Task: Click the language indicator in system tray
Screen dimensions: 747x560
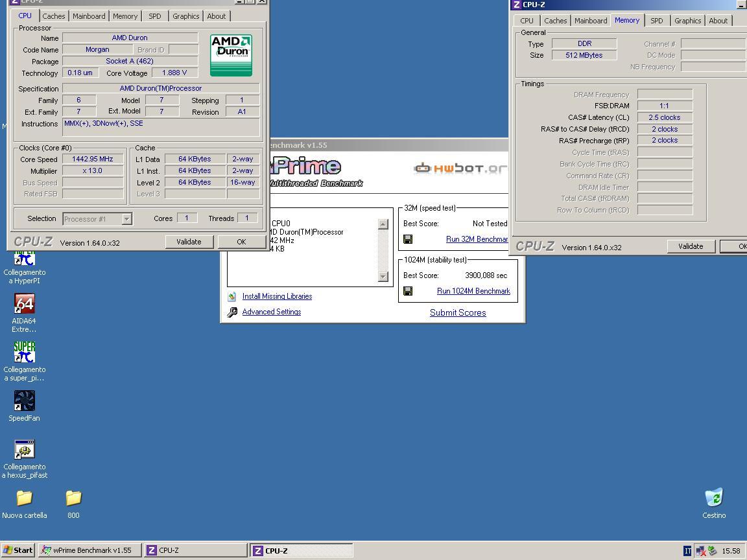Action: click(x=687, y=550)
